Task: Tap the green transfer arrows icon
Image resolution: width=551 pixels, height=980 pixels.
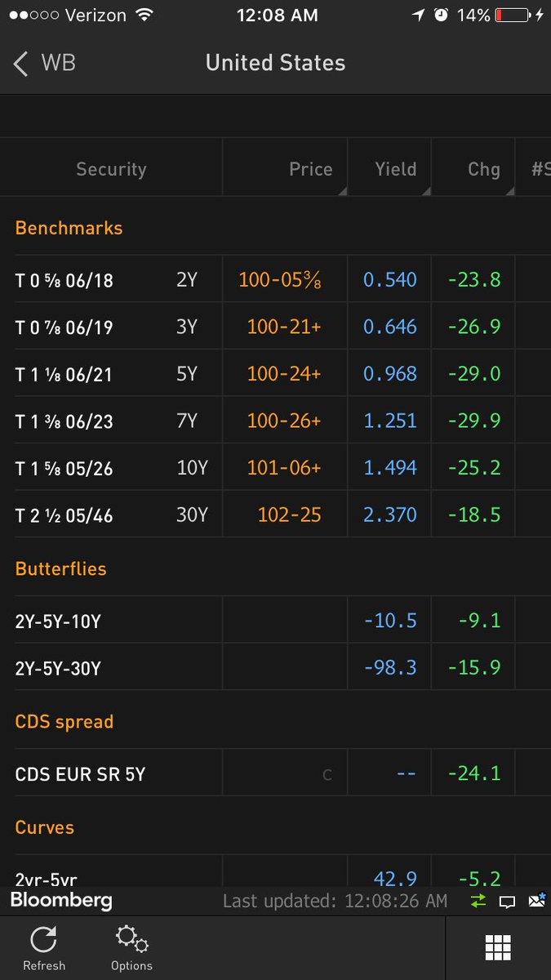Action: point(478,901)
